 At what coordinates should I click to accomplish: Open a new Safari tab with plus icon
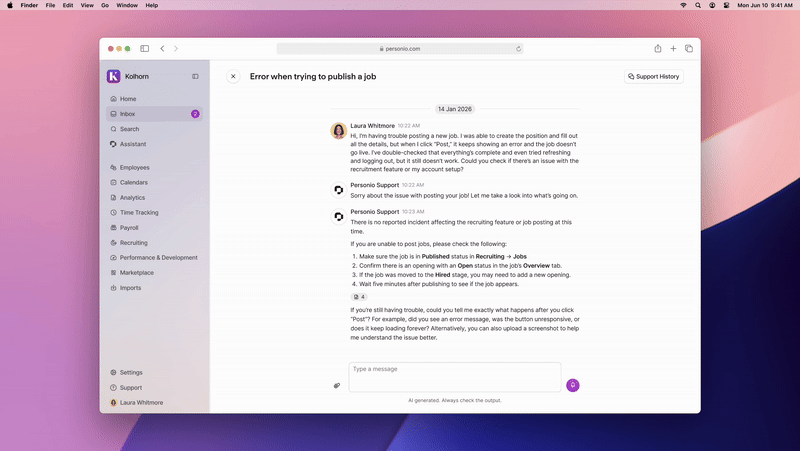(674, 48)
